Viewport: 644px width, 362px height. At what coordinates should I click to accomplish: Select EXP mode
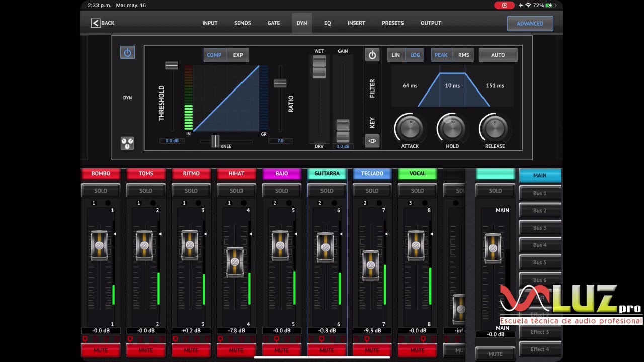tap(238, 55)
